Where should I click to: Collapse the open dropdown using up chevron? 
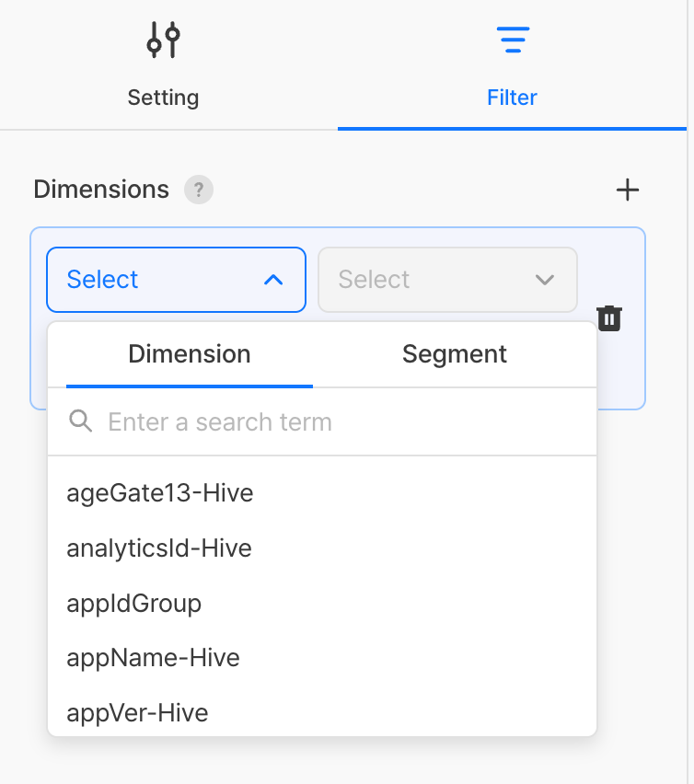(x=273, y=280)
